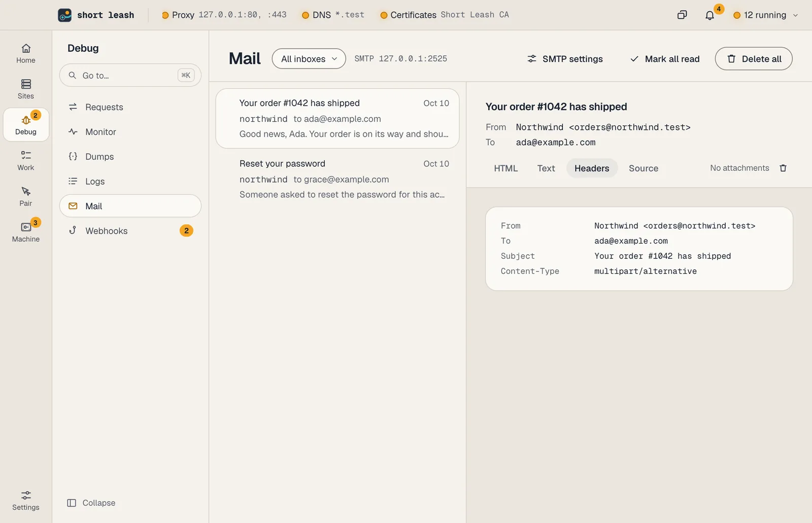This screenshot has height=523, width=812.
Task: Open Settings at sidebar bottom
Action: click(26, 500)
